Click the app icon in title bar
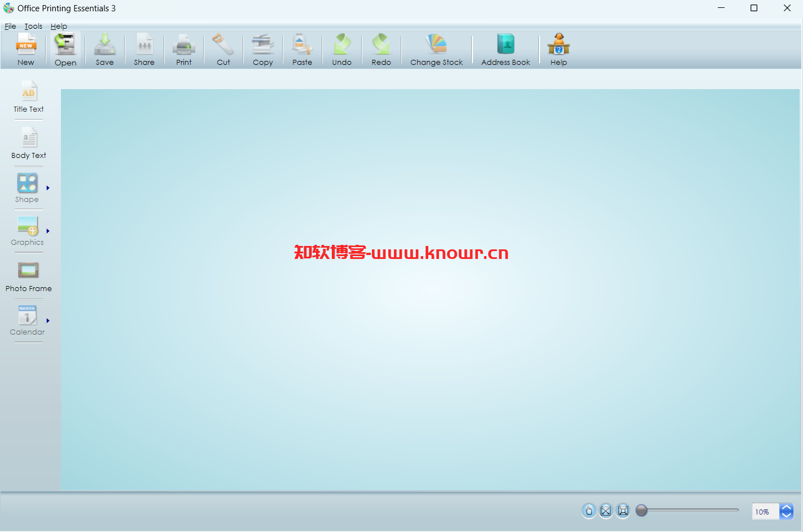Viewport: 803px width, 532px height. (x=8, y=8)
